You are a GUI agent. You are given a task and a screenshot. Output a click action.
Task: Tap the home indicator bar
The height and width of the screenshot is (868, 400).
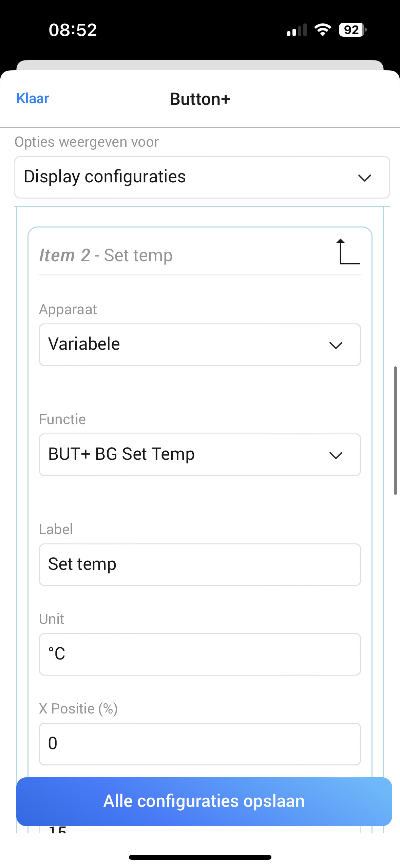click(x=200, y=857)
